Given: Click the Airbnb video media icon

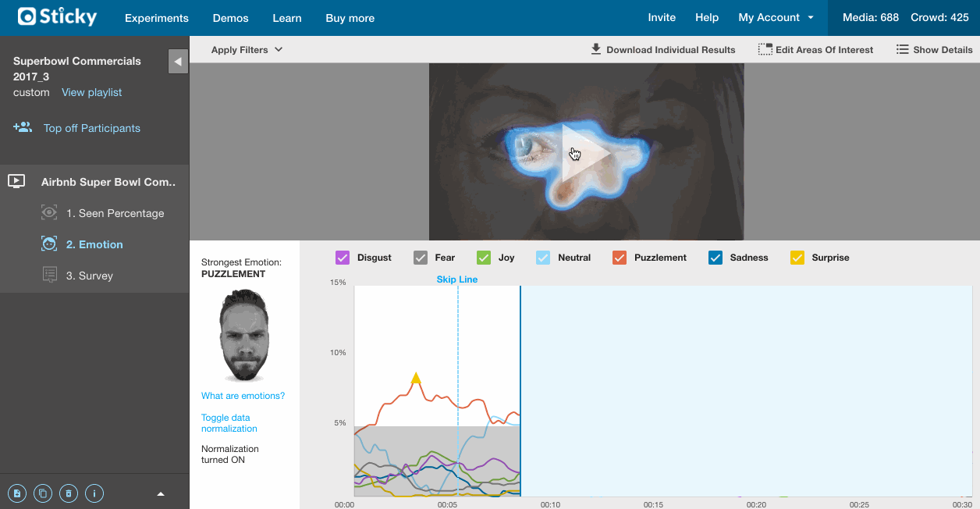Looking at the screenshot, I should tap(16, 181).
